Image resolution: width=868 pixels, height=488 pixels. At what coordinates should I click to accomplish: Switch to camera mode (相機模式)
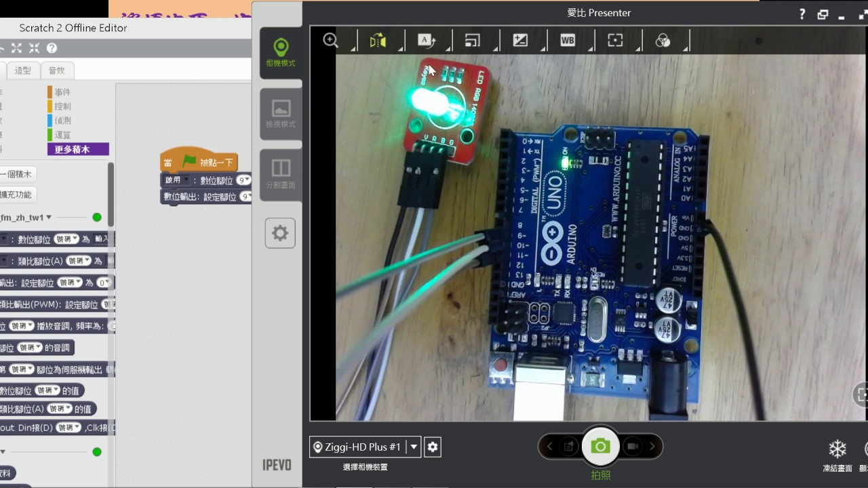click(281, 54)
